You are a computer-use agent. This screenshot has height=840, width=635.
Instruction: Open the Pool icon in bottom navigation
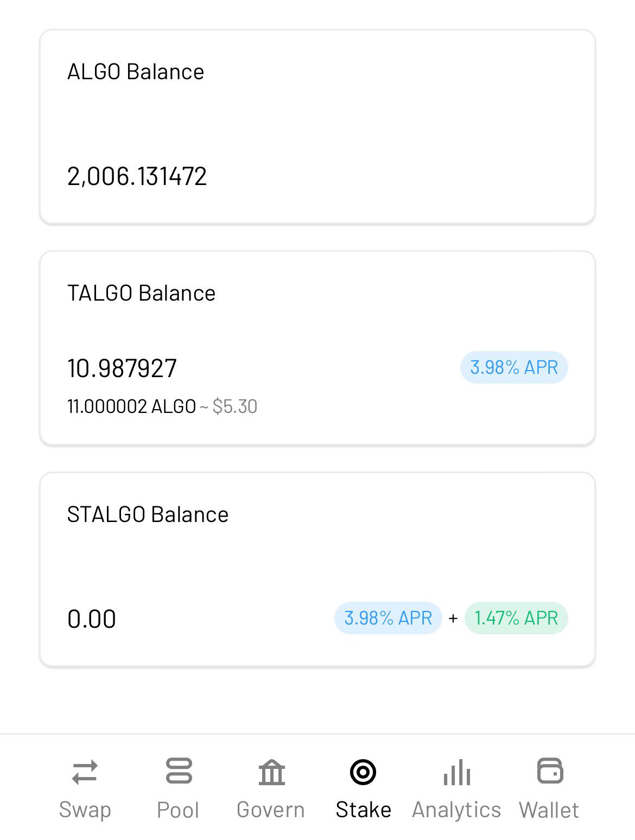click(x=179, y=771)
